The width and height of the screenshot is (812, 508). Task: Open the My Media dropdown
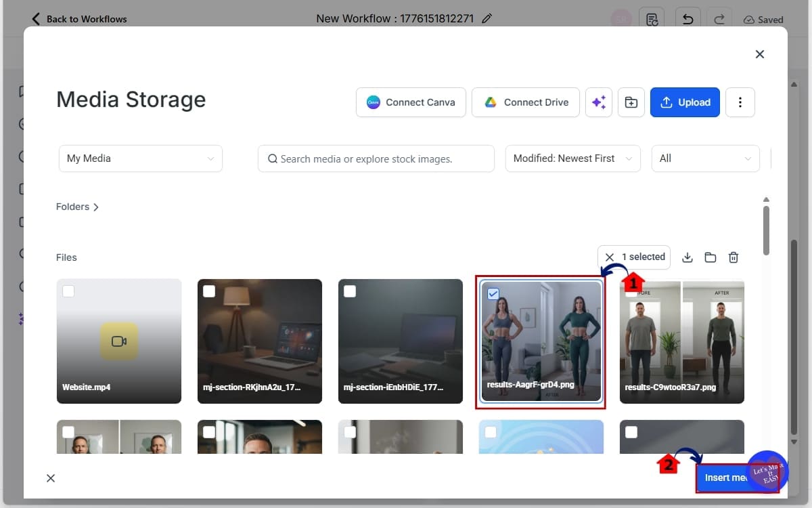point(140,158)
